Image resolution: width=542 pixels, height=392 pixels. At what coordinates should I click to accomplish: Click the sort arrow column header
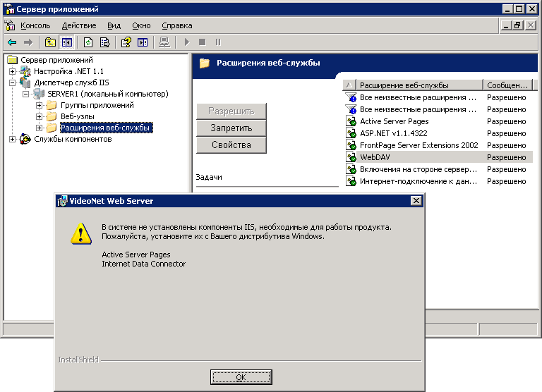tap(349, 85)
